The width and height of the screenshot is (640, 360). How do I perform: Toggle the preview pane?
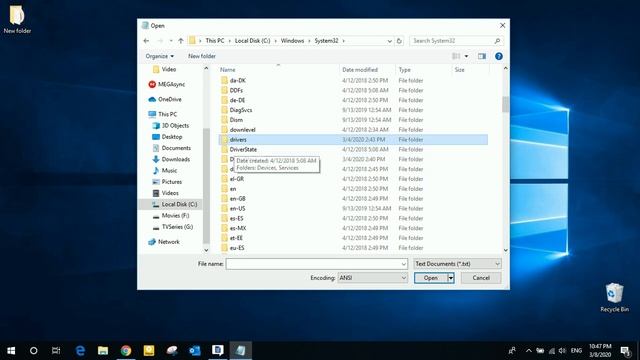pyautogui.click(x=482, y=56)
